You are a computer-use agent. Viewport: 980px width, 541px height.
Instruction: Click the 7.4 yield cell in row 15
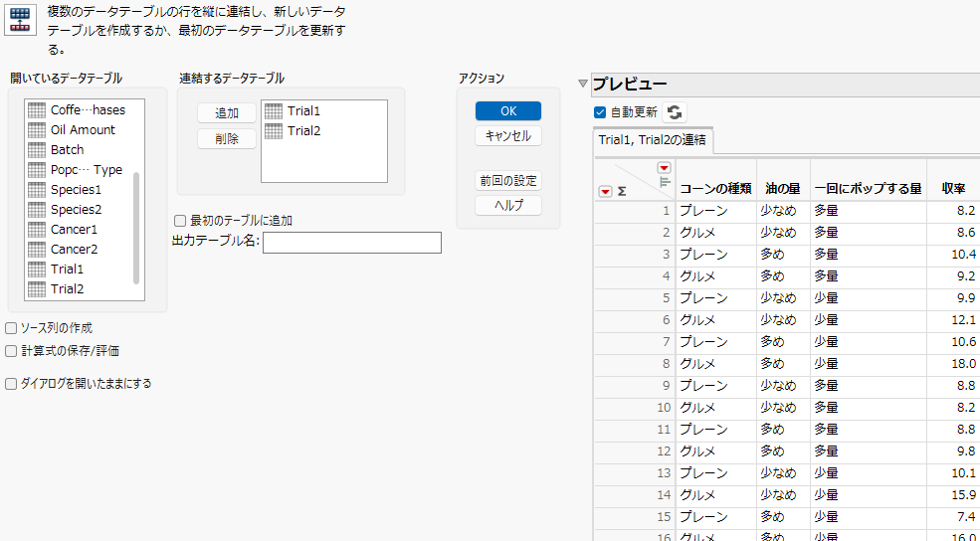[954, 517]
